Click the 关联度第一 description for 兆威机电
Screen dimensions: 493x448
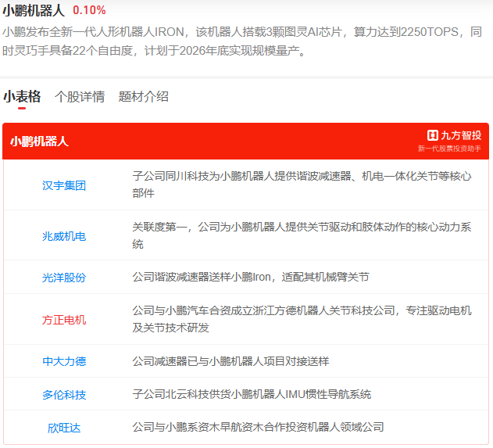[x=302, y=235]
